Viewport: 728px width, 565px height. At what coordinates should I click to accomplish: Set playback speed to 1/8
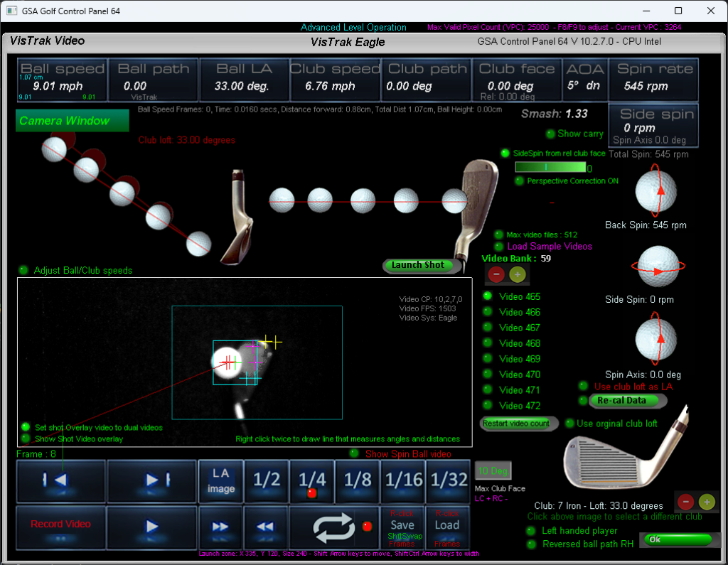(x=357, y=481)
